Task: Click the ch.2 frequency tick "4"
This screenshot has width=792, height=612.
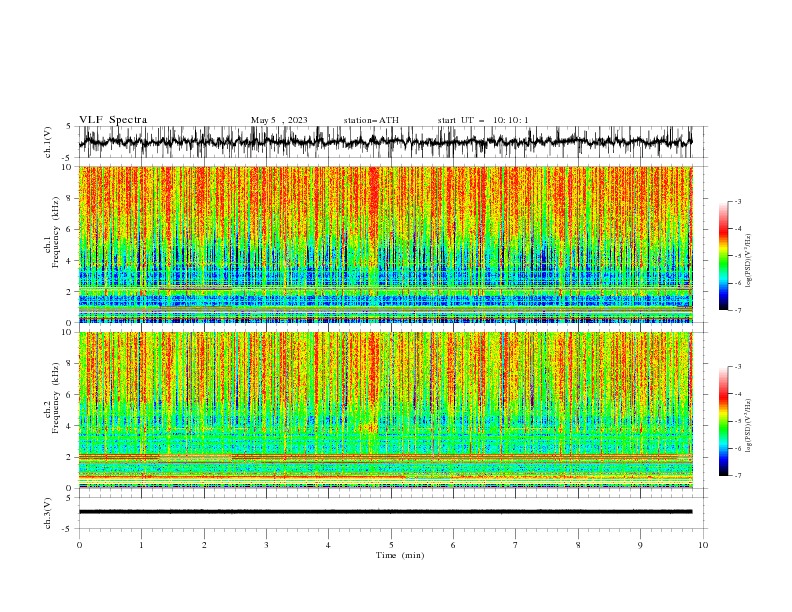Action: (x=69, y=426)
